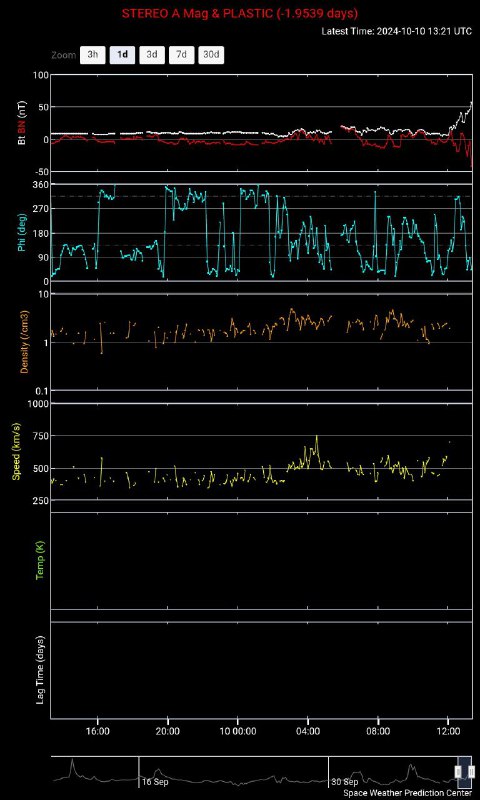Click the Bt BN (nT) axis label
Viewport: 480px width, 800px height.
[x=22, y=123]
